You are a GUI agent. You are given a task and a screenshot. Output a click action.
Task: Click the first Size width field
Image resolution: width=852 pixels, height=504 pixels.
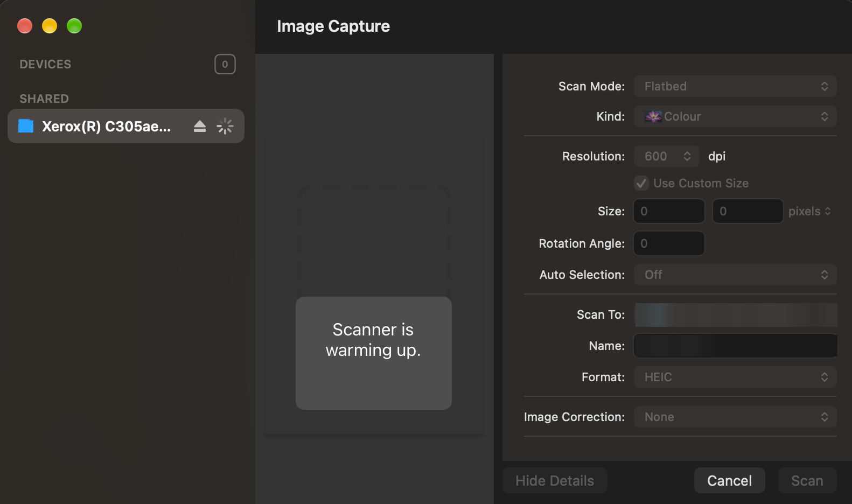669,211
